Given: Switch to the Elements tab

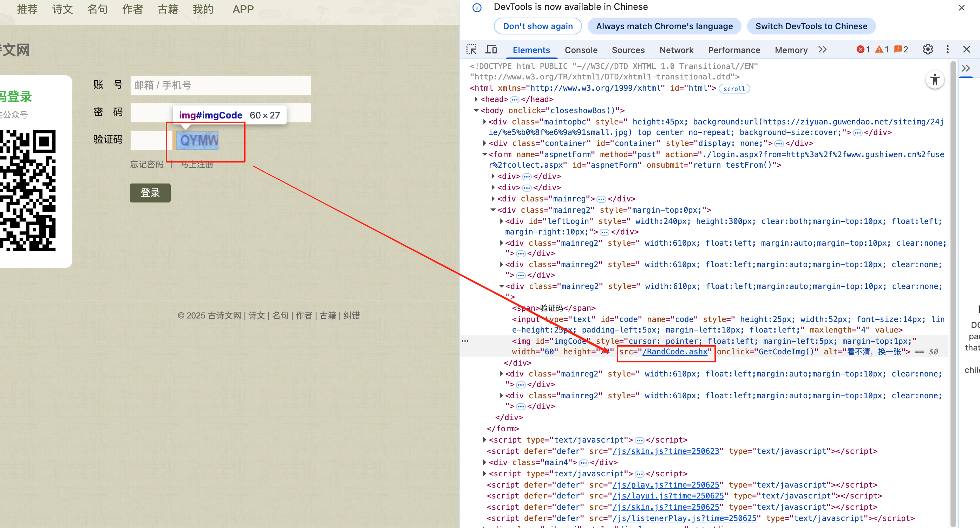Looking at the screenshot, I should [531, 50].
